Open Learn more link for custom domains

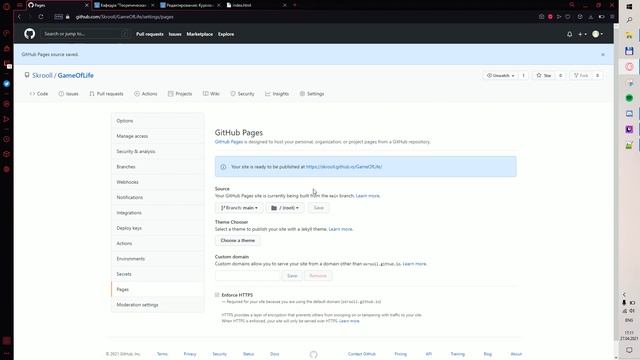click(x=414, y=264)
